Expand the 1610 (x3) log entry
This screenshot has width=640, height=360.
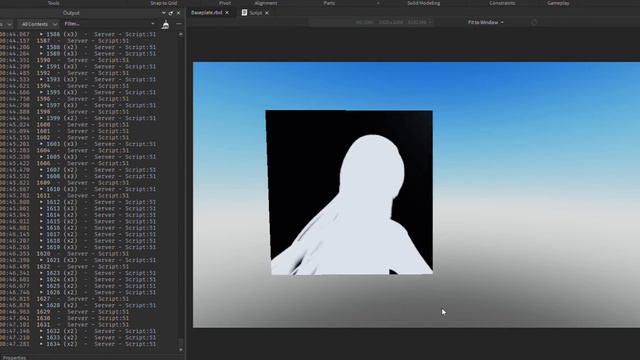tap(42, 189)
